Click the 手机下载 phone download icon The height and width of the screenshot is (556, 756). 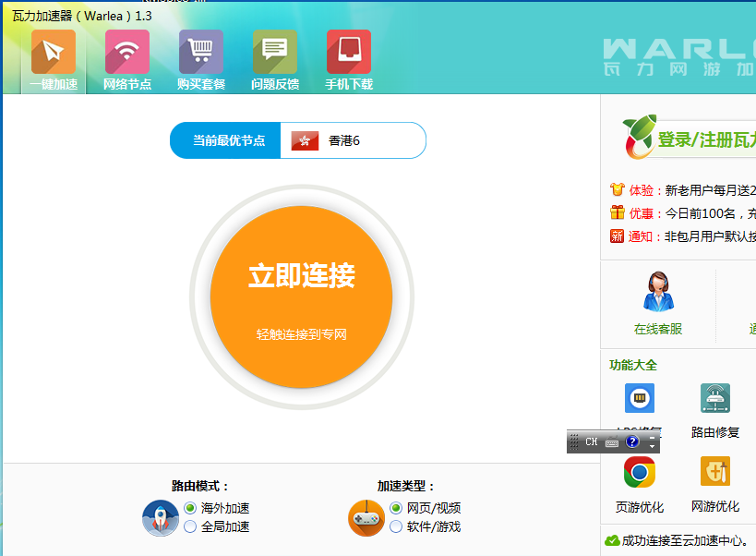(x=349, y=60)
